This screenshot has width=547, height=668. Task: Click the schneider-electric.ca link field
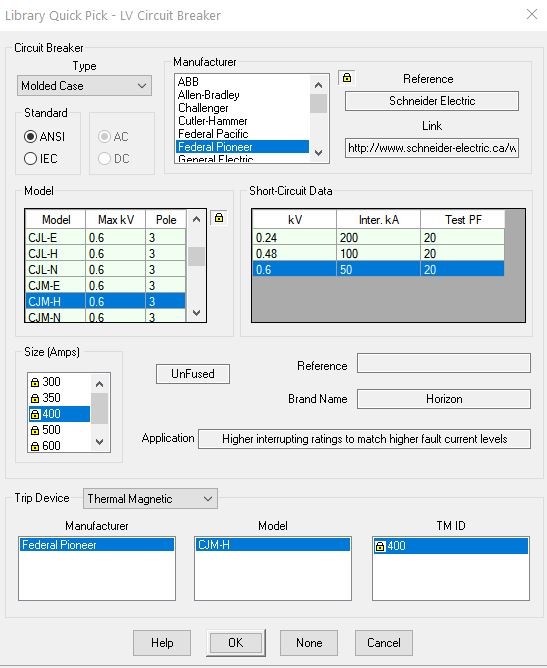432,148
